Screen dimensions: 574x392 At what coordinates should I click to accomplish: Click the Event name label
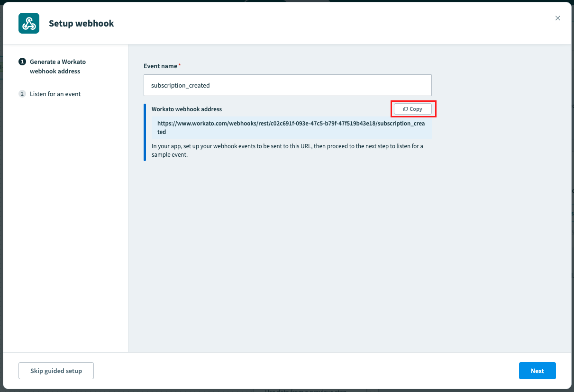(x=161, y=66)
